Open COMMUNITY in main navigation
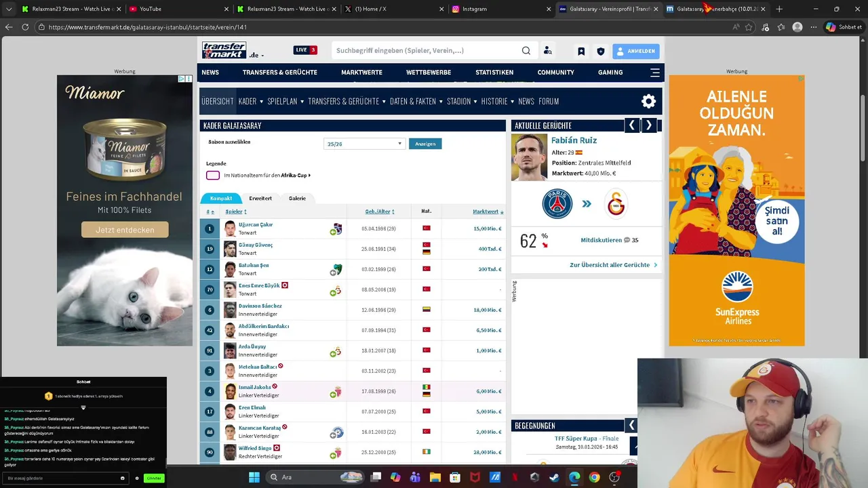This screenshot has width=868, height=488. point(555,73)
